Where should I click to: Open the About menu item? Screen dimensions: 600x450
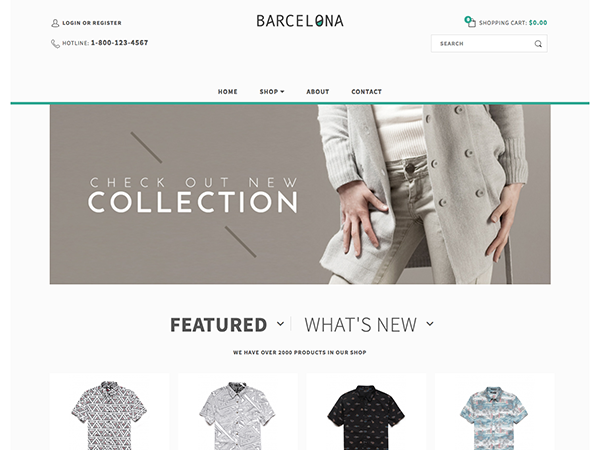(x=318, y=92)
